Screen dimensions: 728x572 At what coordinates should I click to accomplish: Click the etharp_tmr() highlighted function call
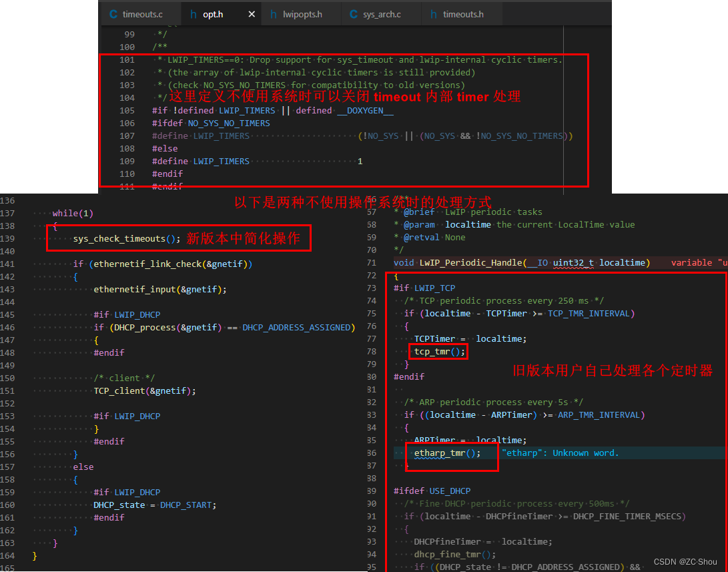(446, 453)
